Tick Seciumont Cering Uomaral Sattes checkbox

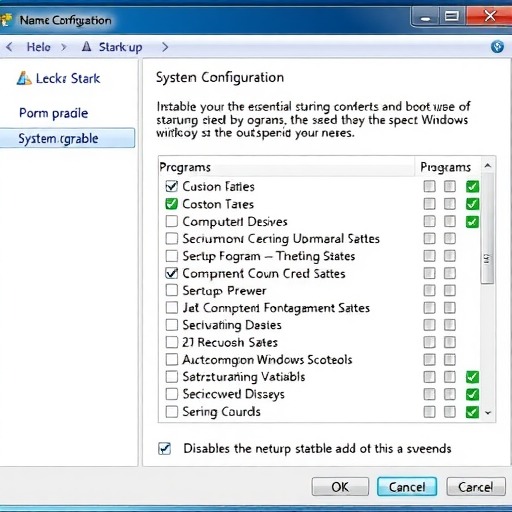172,238
